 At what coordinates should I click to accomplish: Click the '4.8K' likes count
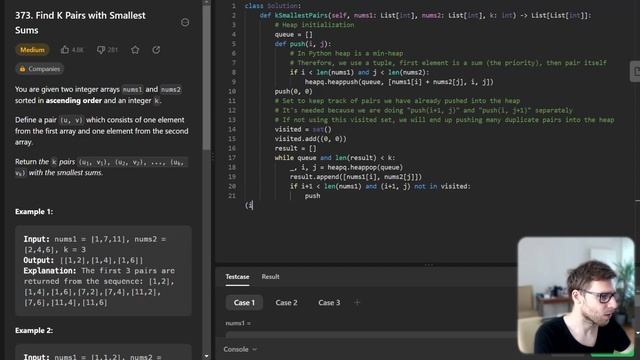pos(78,50)
